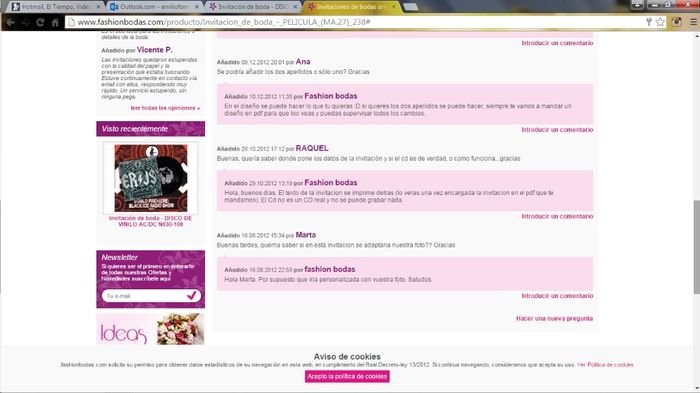Bookmark this page with the star icon
Screen dimensions: 700x393
[660, 22]
